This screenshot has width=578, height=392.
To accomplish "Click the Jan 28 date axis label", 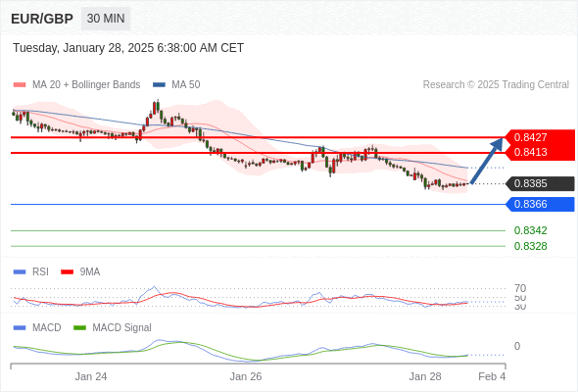I will click(x=425, y=376).
